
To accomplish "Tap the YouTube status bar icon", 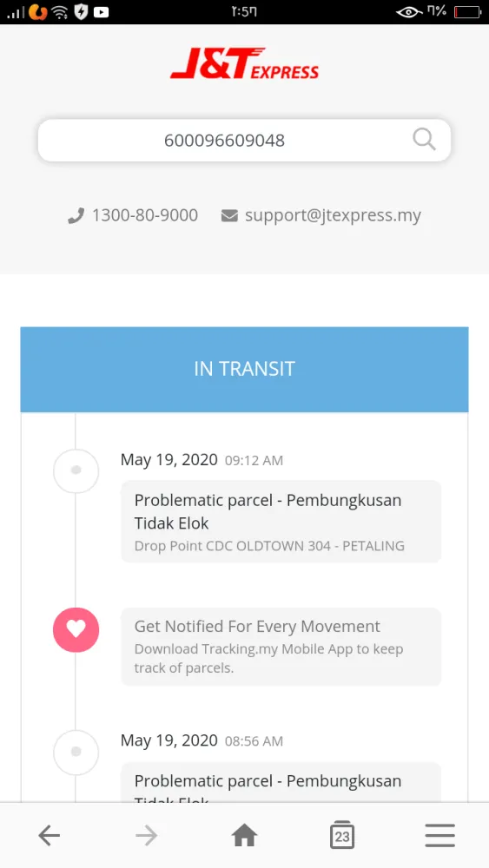I will pos(102,11).
